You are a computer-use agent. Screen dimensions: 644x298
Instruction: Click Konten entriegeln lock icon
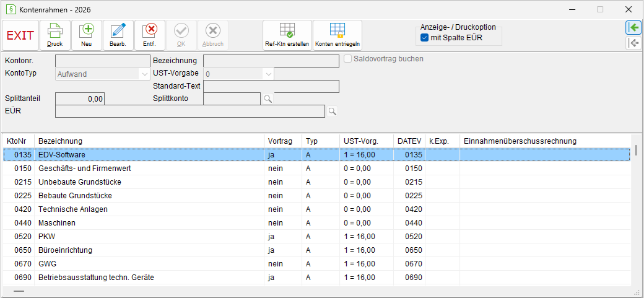coord(337,35)
